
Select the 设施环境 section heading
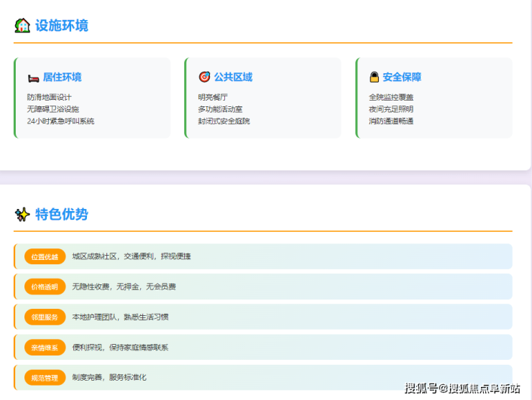click(x=62, y=26)
